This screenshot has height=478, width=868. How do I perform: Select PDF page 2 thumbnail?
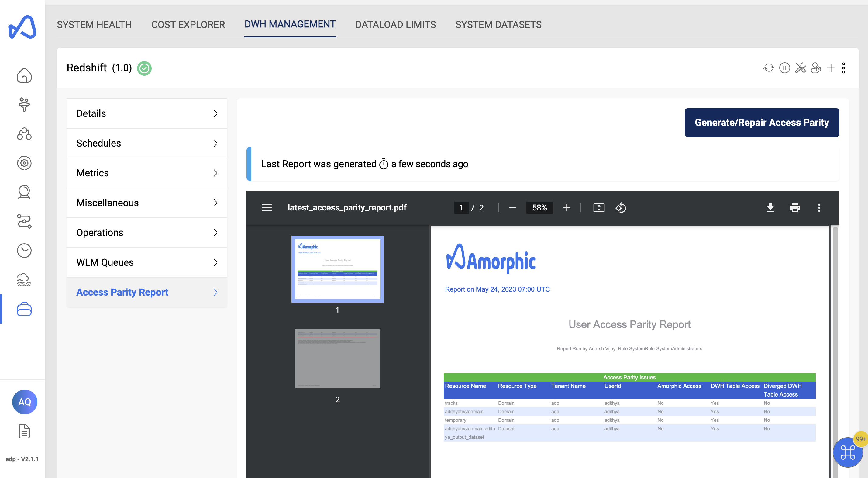tap(337, 358)
